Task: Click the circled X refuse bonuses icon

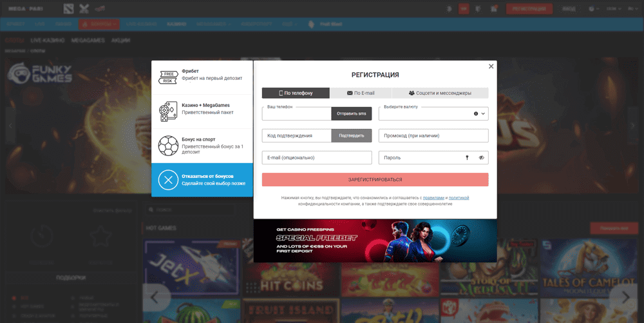Action: point(168,180)
